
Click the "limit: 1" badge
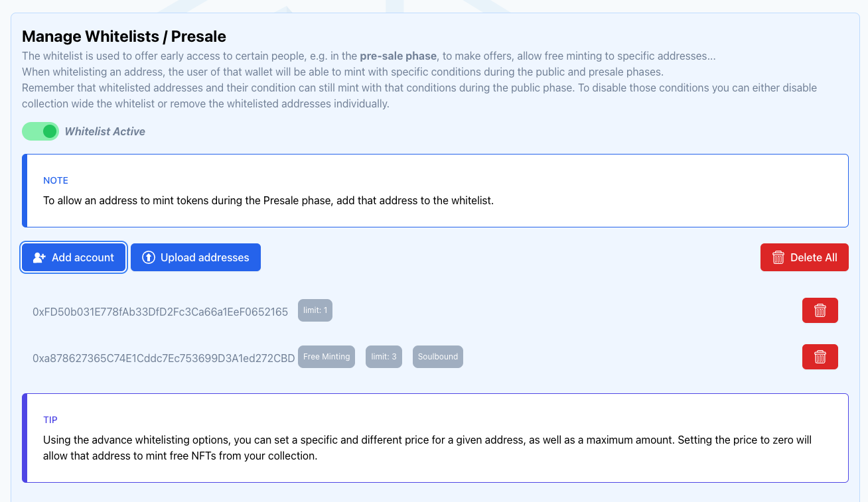click(x=315, y=310)
